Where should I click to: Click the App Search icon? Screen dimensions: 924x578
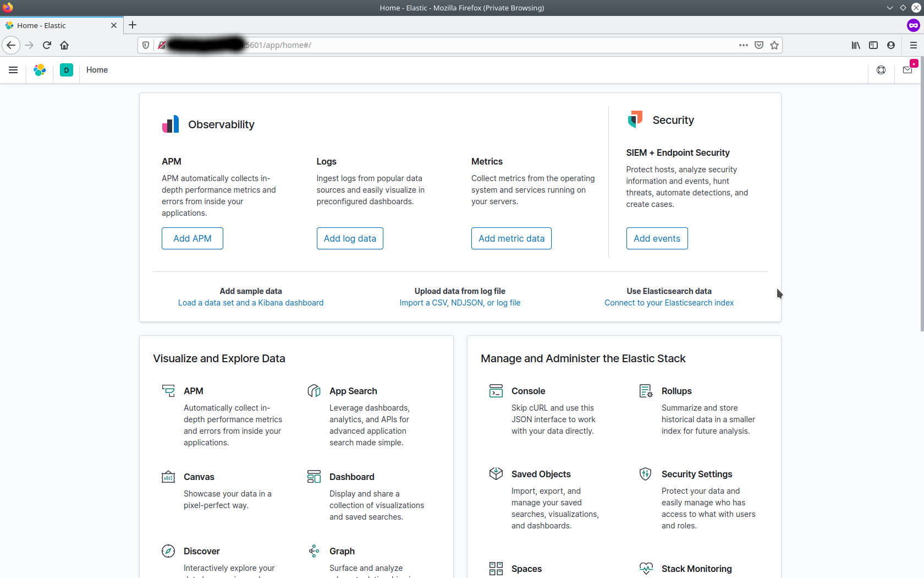point(314,391)
